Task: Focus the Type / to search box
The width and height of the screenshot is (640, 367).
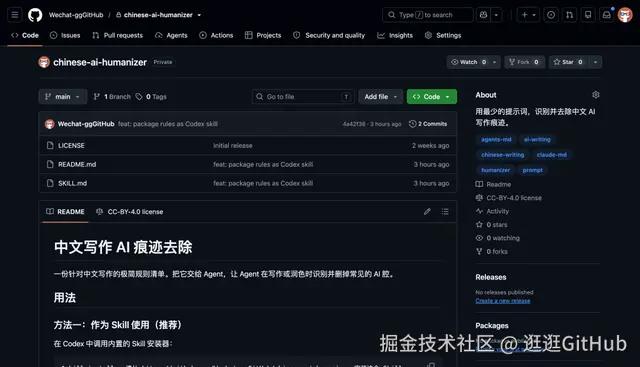Action: click(x=428, y=15)
